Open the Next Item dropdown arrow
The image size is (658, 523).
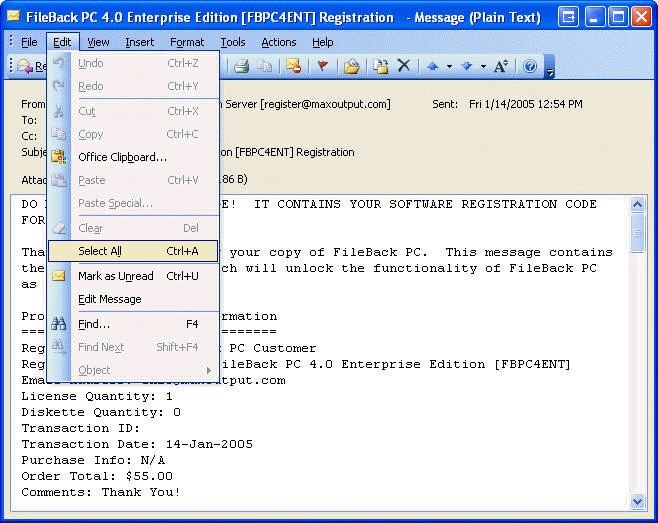[x=483, y=66]
